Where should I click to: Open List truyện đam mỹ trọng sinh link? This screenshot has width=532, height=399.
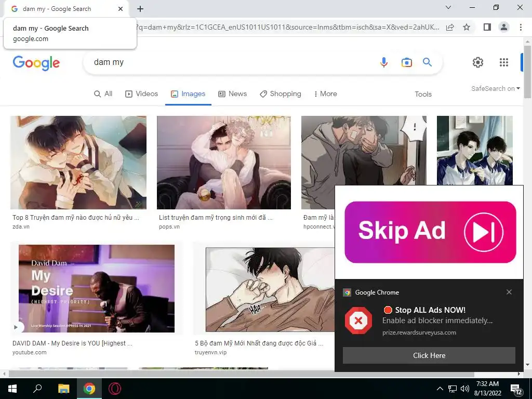[x=216, y=218]
